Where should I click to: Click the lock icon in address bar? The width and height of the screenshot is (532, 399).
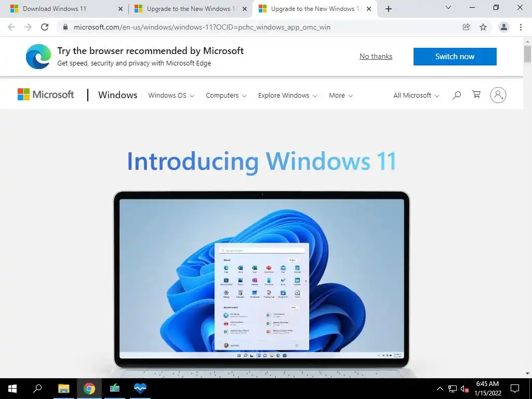coord(65,27)
